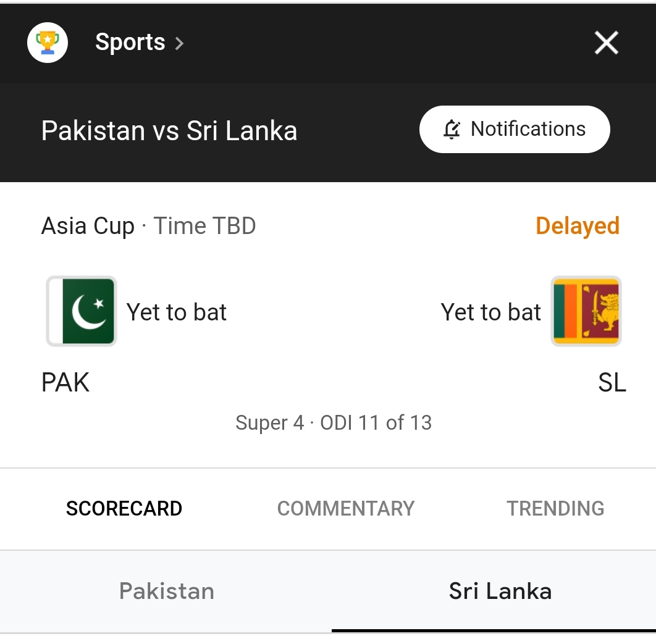Switch to the TRENDING tab
The image size is (656, 644).
(x=555, y=509)
